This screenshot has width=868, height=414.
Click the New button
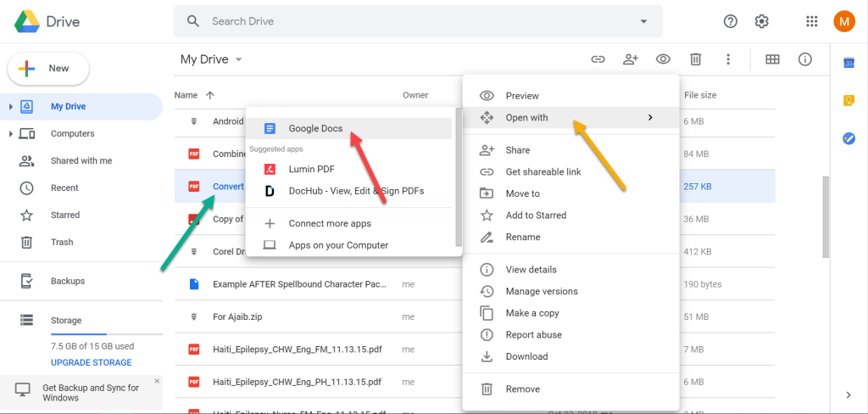pos(48,69)
